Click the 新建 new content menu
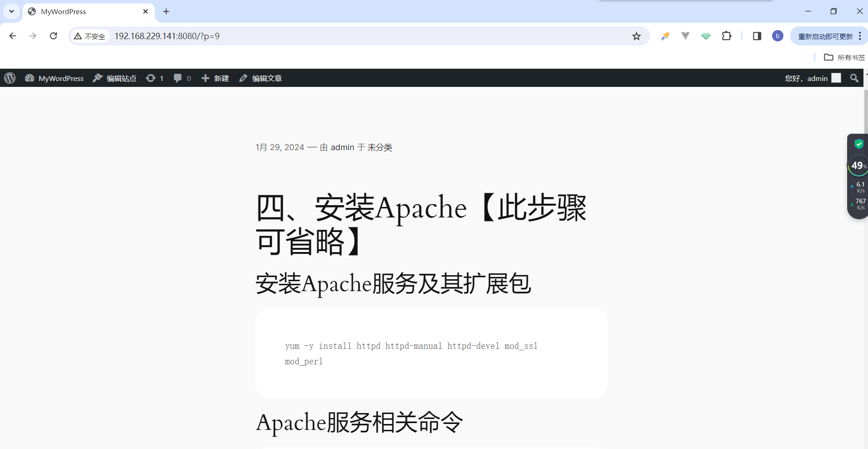The height and width of the screenshot is (449, 868). click(x=215, y=78)
